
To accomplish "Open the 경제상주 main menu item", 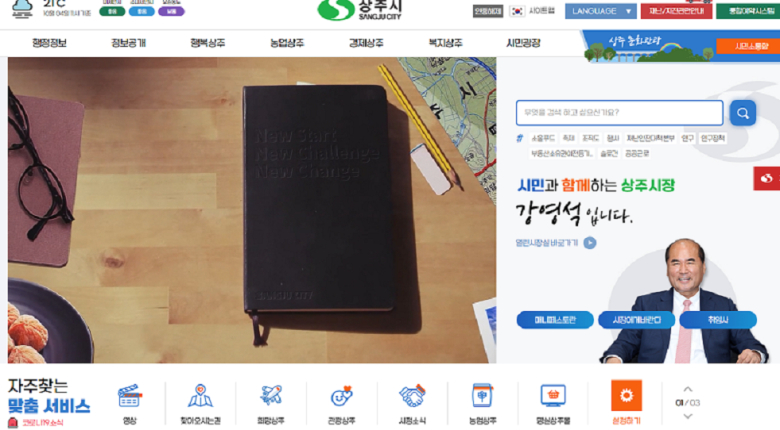I will [x=366, y=43].
